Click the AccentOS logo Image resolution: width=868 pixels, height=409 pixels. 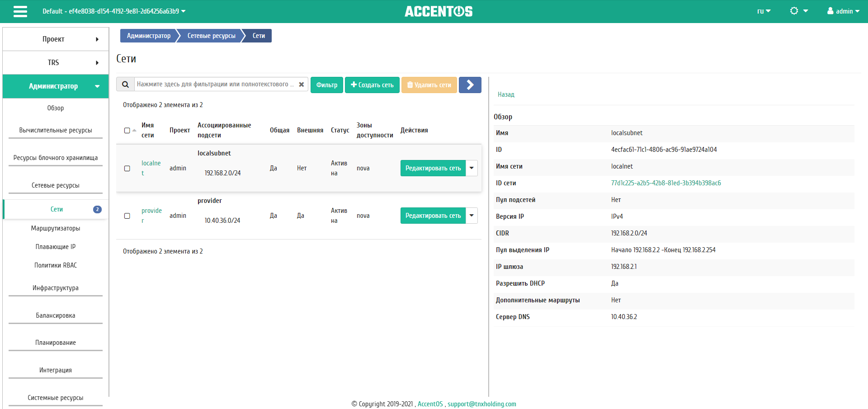point(439,11)
